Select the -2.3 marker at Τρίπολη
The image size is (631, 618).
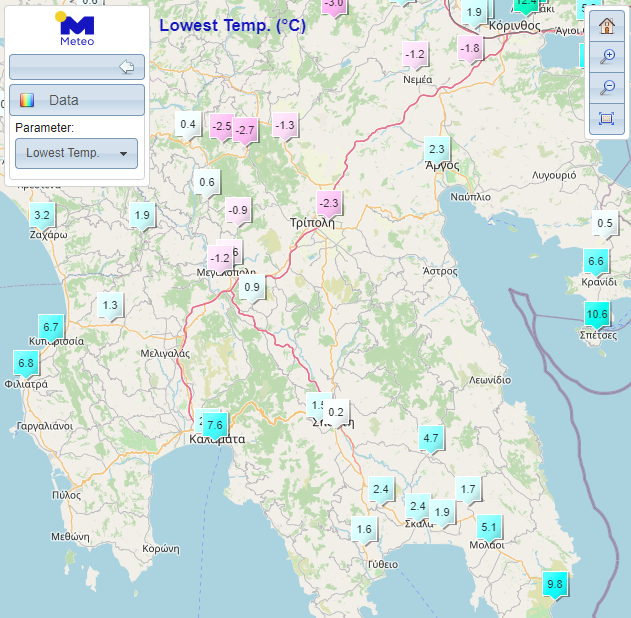[x=329, y=205]
